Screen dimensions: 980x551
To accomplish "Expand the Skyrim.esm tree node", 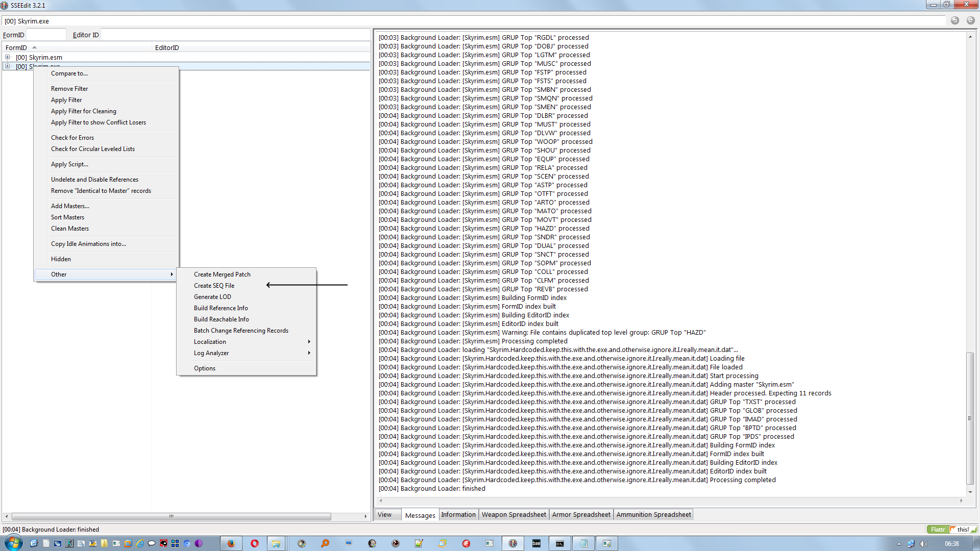I will (x=7, y=57).
